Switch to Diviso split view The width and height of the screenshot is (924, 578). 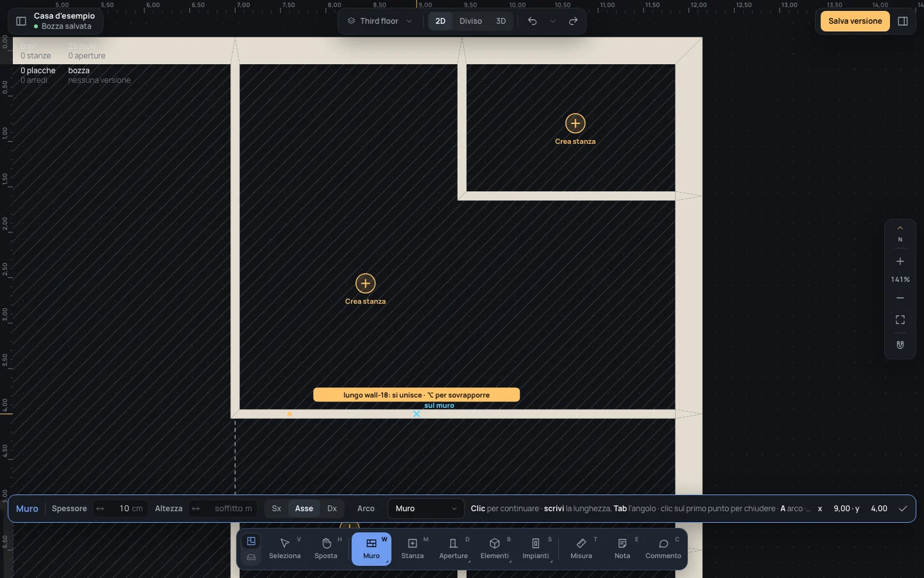pos(470,21)
